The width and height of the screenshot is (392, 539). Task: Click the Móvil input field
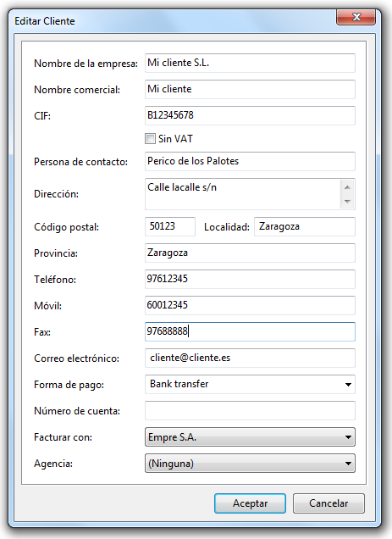point(250,305)
